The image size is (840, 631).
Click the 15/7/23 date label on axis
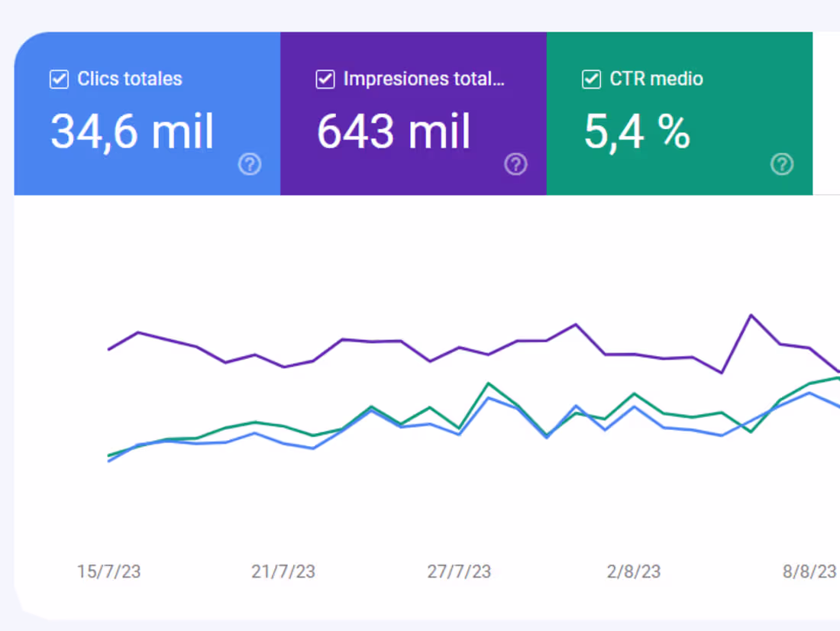109,571
